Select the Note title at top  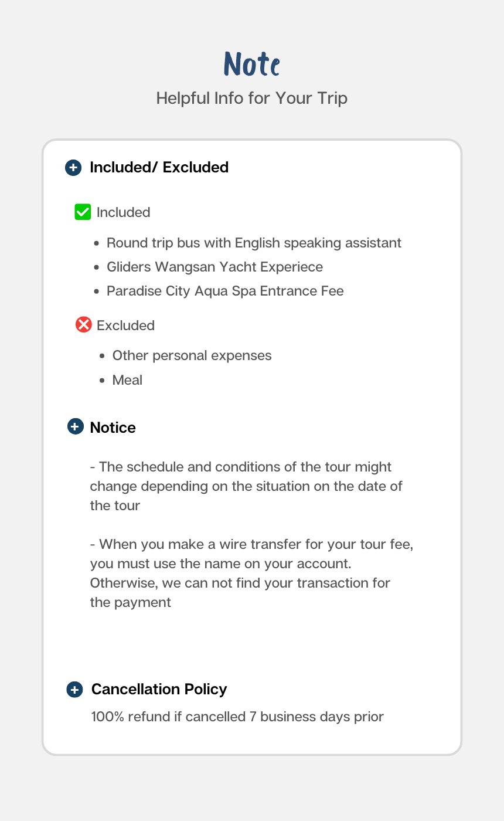coord(251,64)
